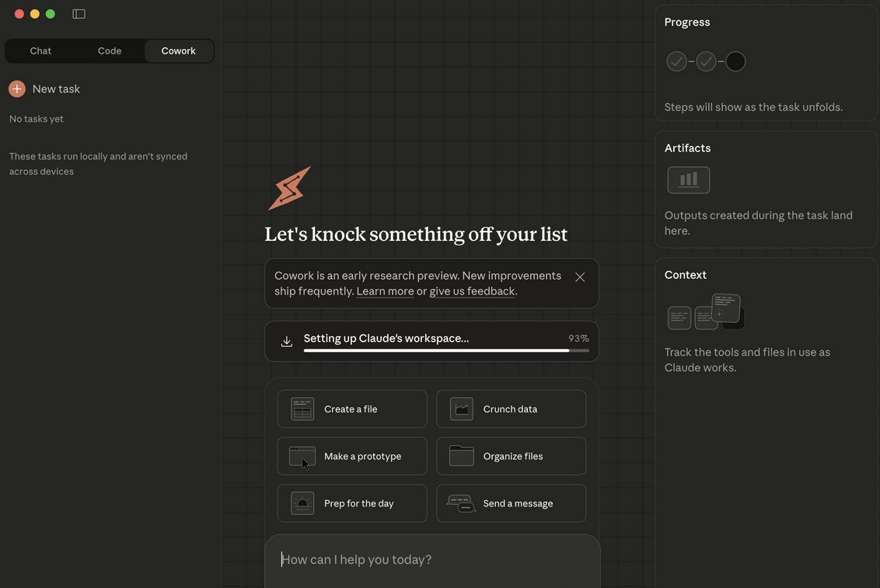Click the Crunch data image icon

pyautogui.click(x=461, y=408)
